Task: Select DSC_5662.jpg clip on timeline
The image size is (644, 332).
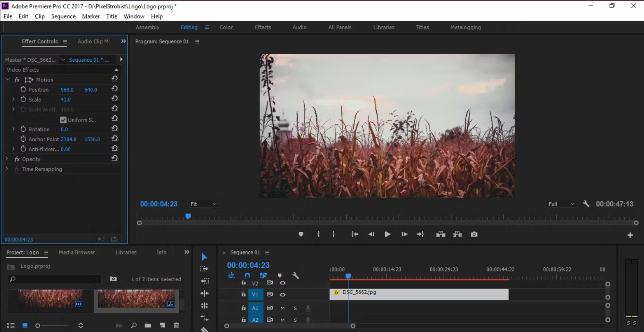Action: click(x=419, y=294)
